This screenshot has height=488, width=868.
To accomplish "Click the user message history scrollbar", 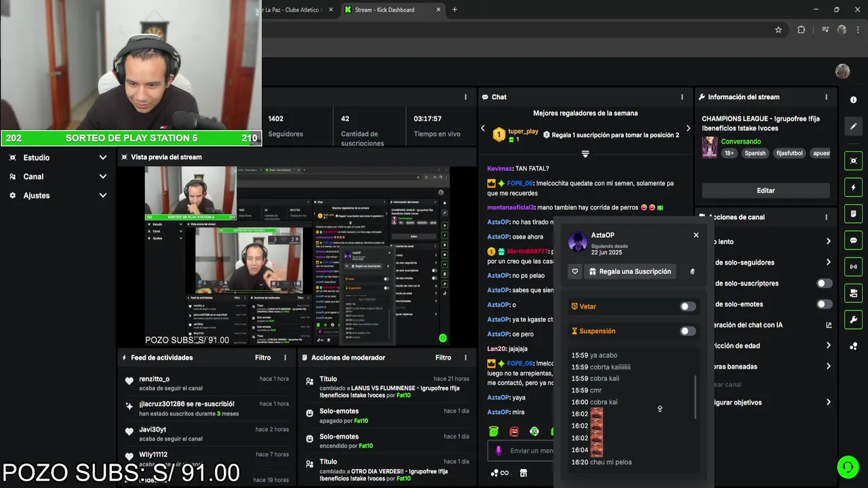I will [x=696, y=398].
